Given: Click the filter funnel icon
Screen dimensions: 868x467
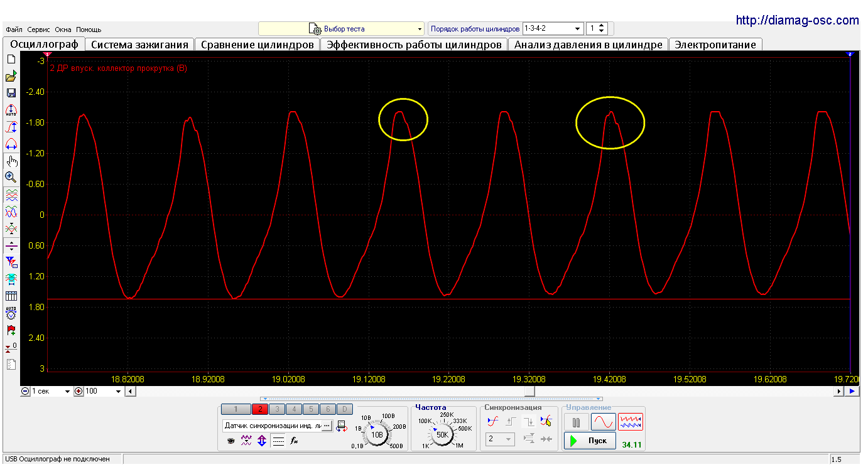Looking at the screenshot, I should click(x=11, y=262).
